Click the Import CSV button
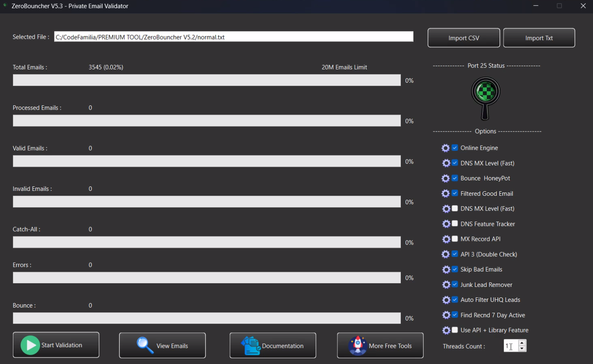This screenshot has width=593, height=364. click(x=464, y=38)
